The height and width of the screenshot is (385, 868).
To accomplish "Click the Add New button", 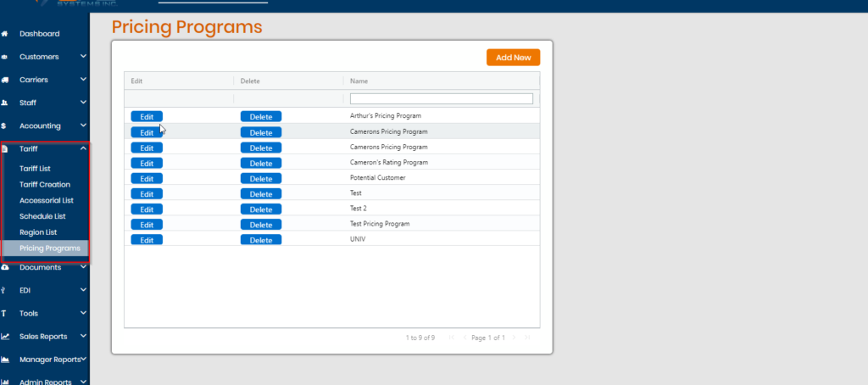I will click(x=513, y=58).
